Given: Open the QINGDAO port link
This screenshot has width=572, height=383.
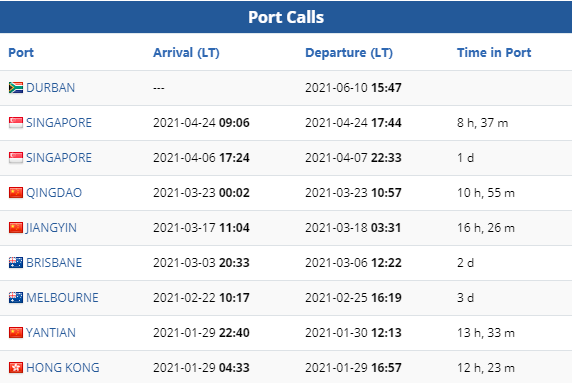Looking at the screenshot, I should click(54, 193).
